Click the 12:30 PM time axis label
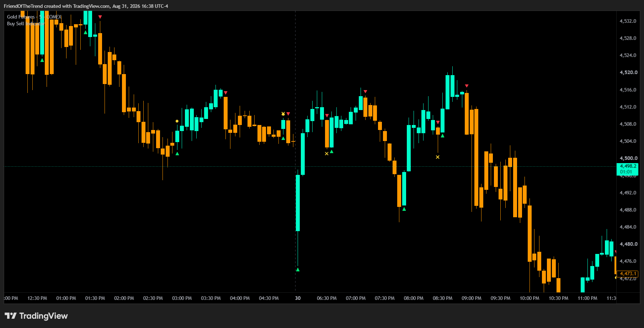Viewport: 644px width, 328px height. click(37, 298)
